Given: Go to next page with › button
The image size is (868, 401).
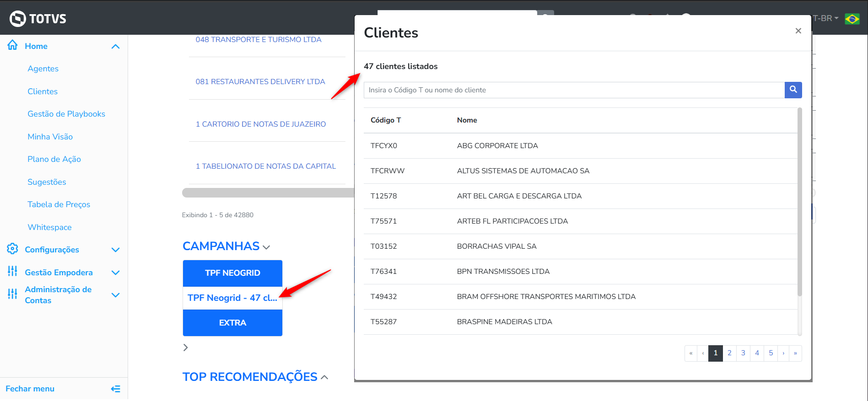Looking at the screenshot, I should [783, 353].
